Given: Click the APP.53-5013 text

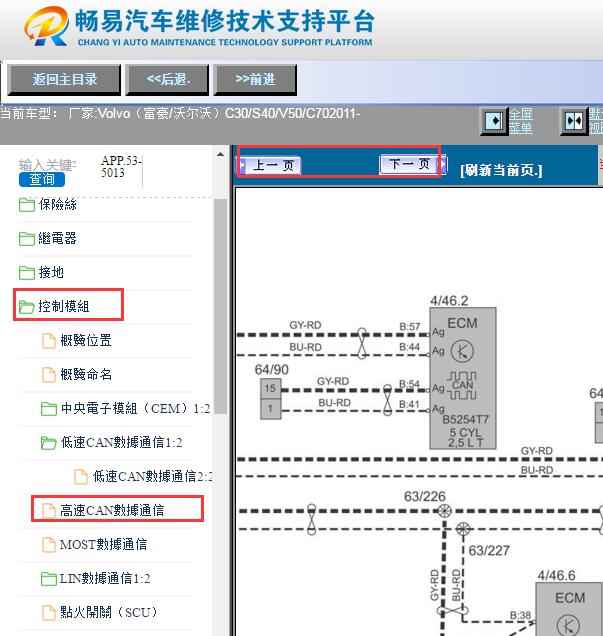Looking at the screenshot, I should [x=121, y=167].
